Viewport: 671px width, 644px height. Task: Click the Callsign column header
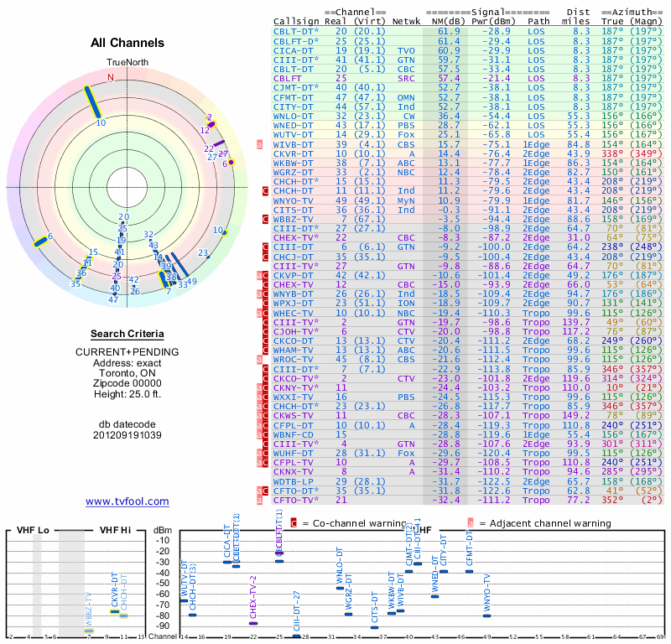pyautogui.click(x=296, y=22)
